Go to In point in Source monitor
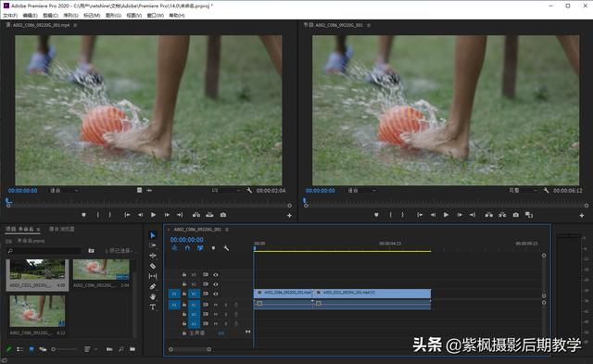 [x=128, y=215]
